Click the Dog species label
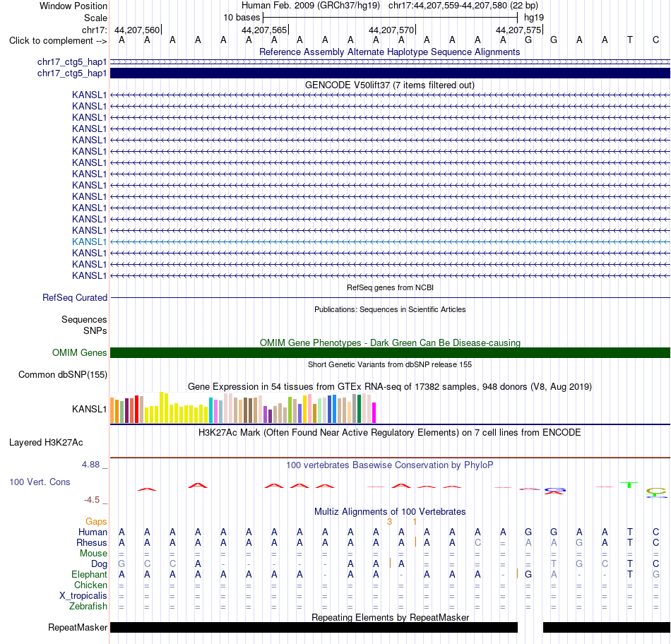The height and width of the screenshot is (644, 671). click(99, 564)
